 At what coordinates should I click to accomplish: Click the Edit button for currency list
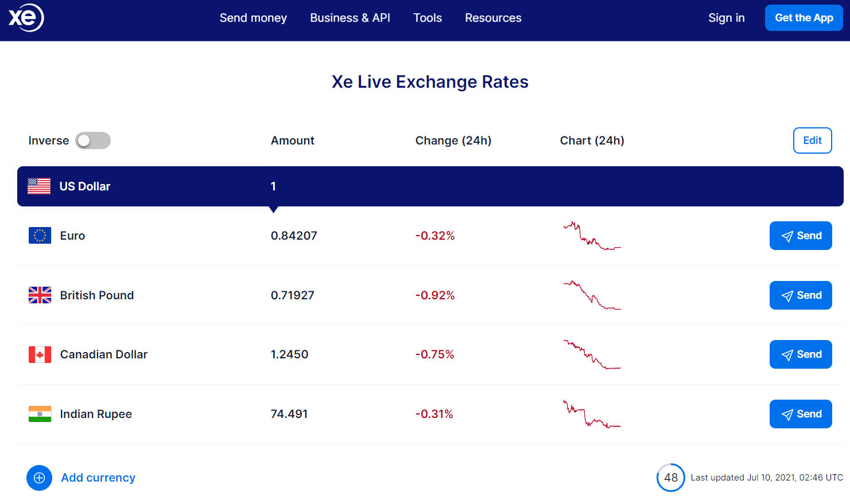click(x=812, y=140)
